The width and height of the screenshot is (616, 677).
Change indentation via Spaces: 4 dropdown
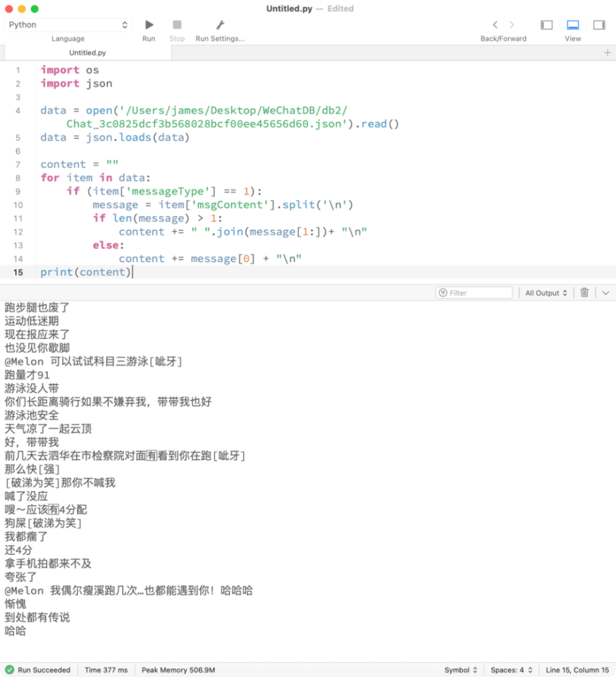[x=511, y=670]
